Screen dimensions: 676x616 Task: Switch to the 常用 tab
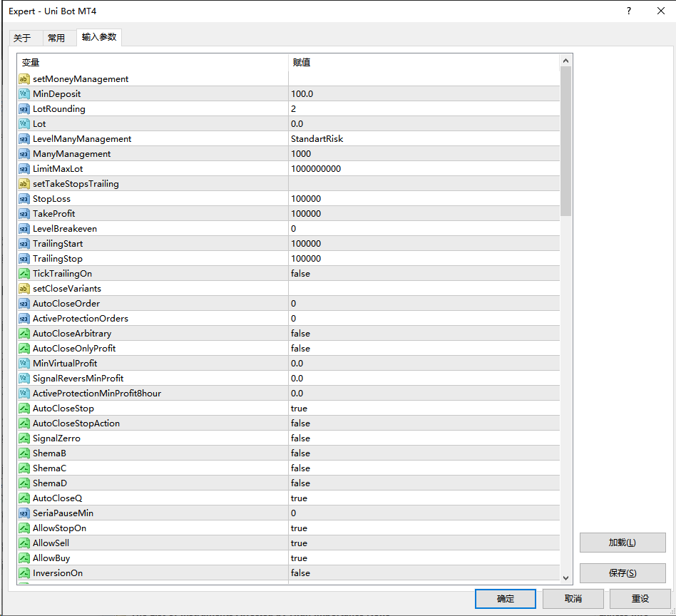click(56, 38)
